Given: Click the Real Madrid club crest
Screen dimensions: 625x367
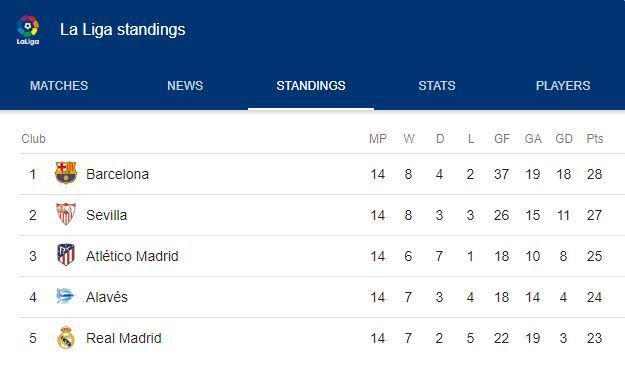Looking at the screenshot, I should tap(66, 338).
